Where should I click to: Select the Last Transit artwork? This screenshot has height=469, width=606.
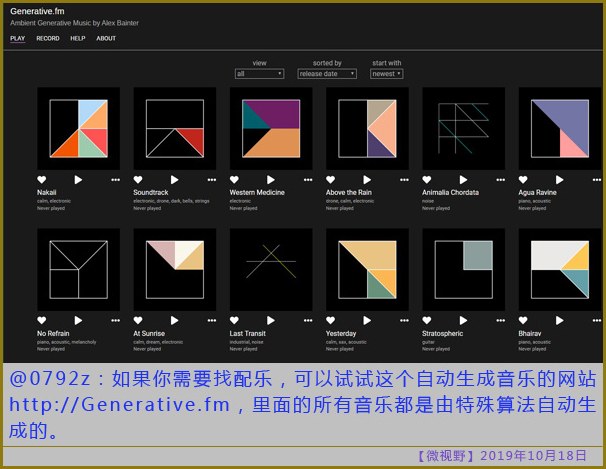271,270
